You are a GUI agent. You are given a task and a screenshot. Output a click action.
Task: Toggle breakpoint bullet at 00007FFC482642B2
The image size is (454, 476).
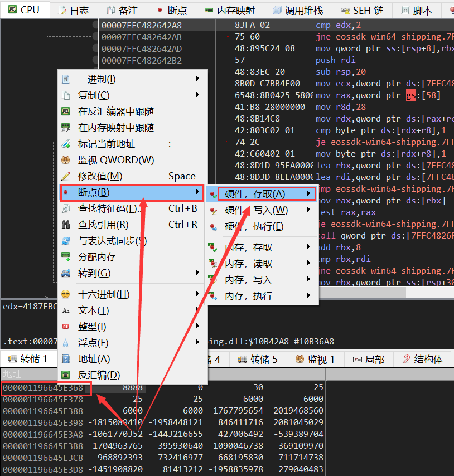pyautogui.click(x=95, y=60)
